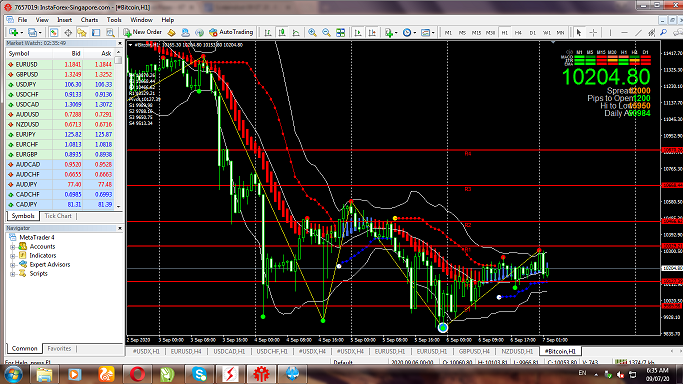
Task: Toggle the Navigator star-folder icon
Action: (82, 33)
